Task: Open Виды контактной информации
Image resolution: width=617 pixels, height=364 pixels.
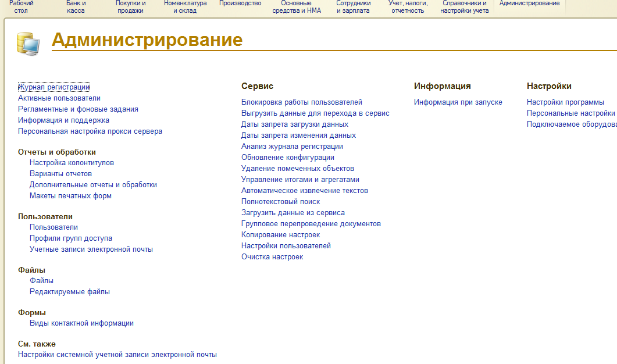Action: coord(81,323)
